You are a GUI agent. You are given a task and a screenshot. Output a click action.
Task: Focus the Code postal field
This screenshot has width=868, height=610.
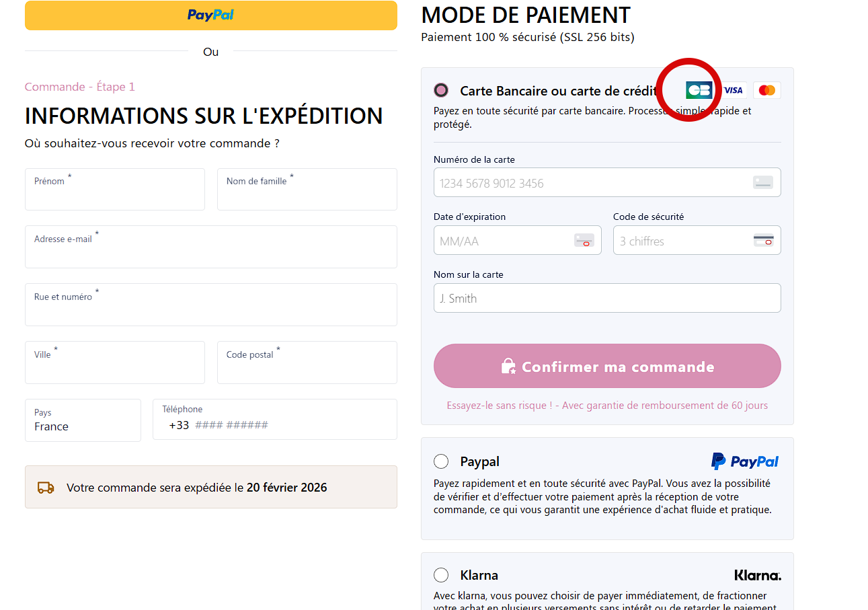point(307,363)
